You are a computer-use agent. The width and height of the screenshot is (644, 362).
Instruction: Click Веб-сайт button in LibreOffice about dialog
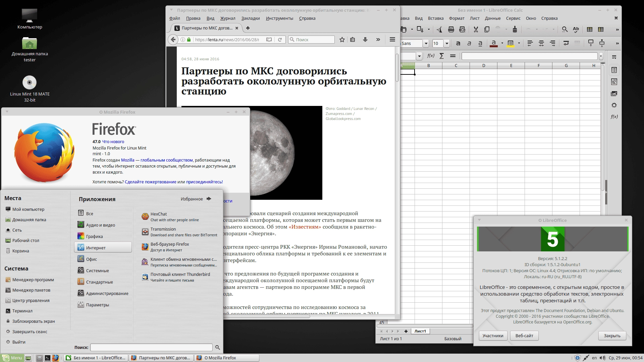[524, 336]
